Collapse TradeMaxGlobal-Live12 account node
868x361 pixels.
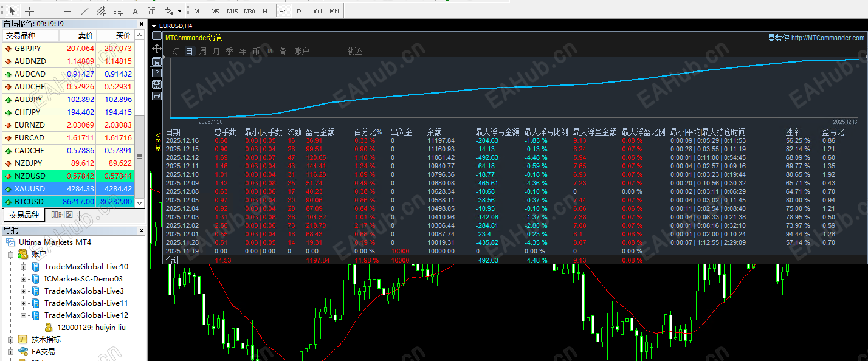coord(23,315)
